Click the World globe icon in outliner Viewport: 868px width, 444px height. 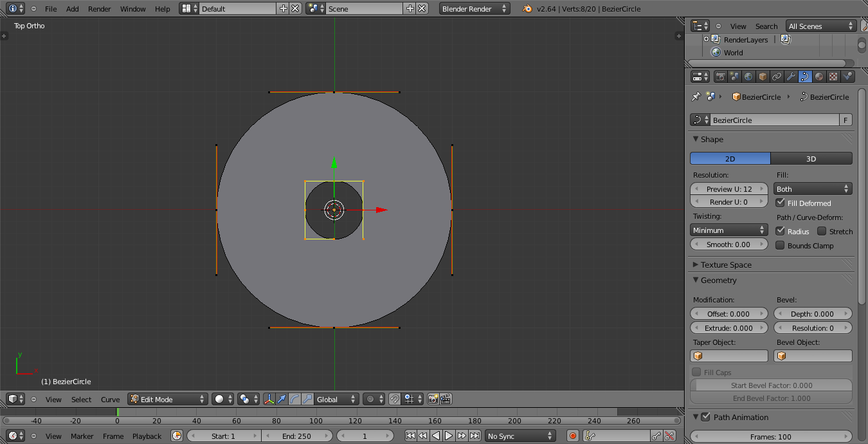716,53
